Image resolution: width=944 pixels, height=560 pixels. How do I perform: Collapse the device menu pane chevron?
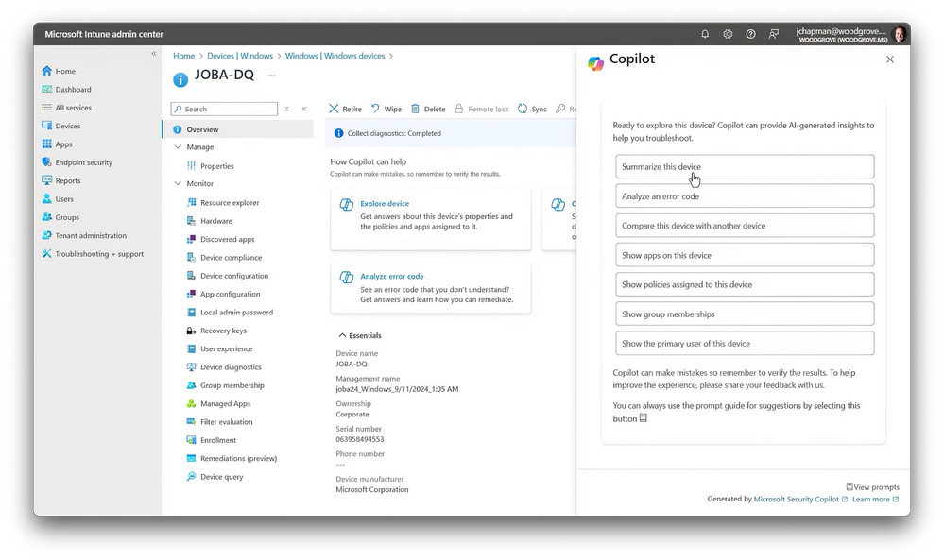(x=304, y=109)
